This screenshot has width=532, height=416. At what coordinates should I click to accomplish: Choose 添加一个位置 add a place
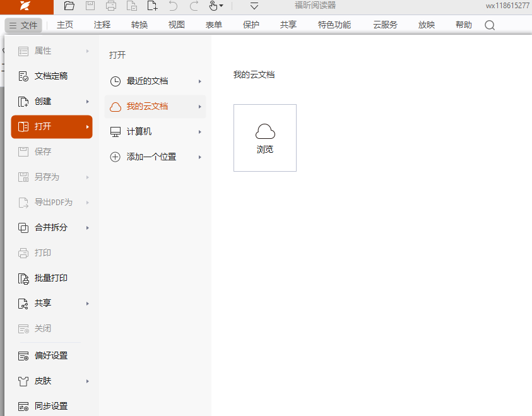[x=155, y=157]
